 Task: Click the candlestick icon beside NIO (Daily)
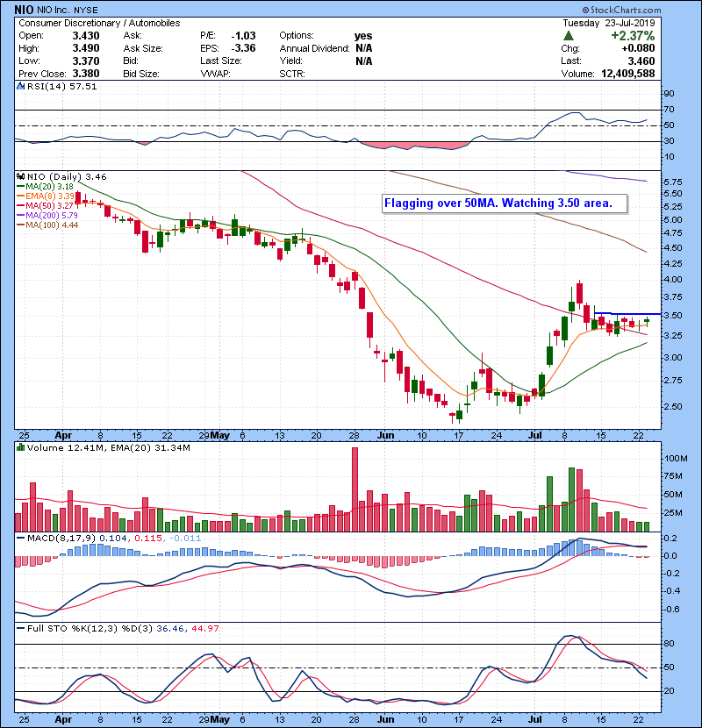pyautogui.click(x=20, y=177)
